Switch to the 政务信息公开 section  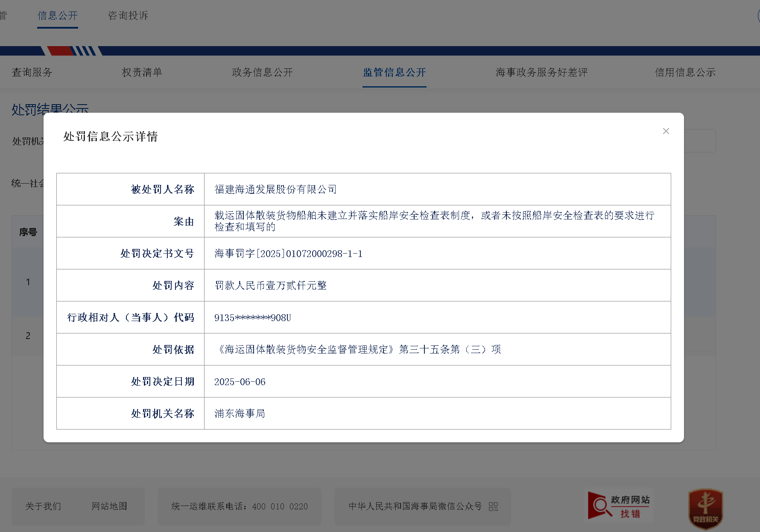tap(262, 72)
